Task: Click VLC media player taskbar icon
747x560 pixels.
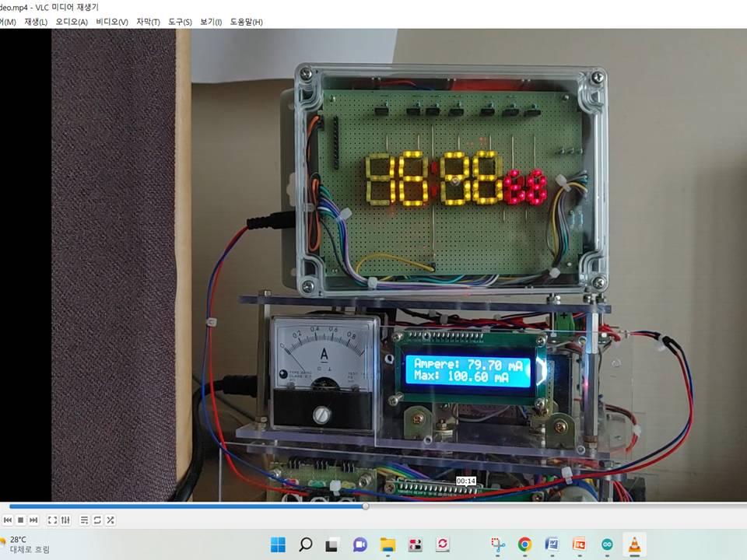Action: pyautogui.click(x=635, y=544)
